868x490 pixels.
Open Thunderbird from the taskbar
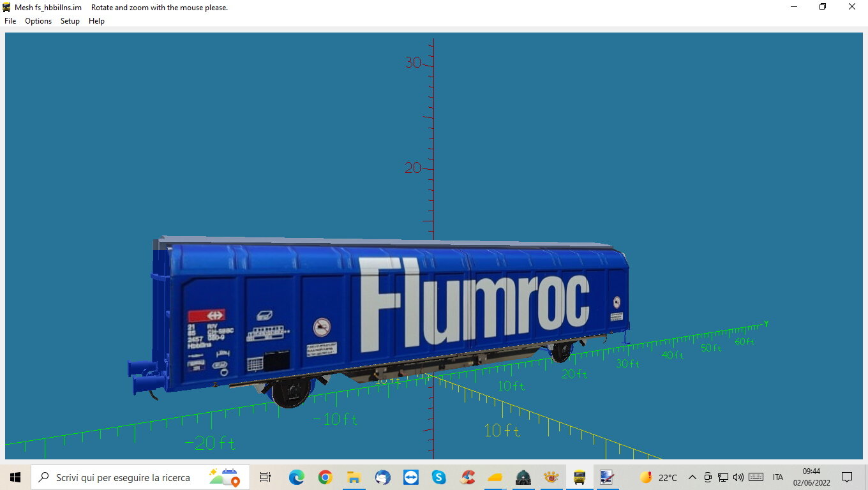[x=382, y=477]
